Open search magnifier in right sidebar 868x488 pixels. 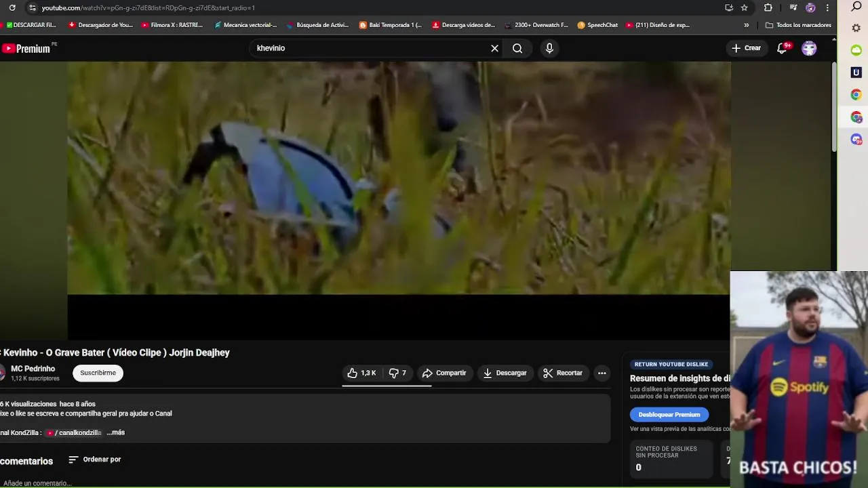pyautogui.click(x=856, y=7)
